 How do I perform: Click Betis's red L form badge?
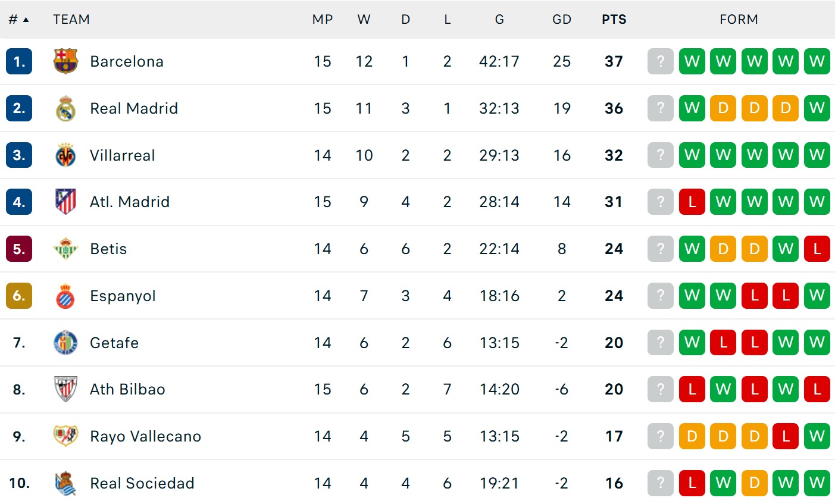[x=817, y=249]
